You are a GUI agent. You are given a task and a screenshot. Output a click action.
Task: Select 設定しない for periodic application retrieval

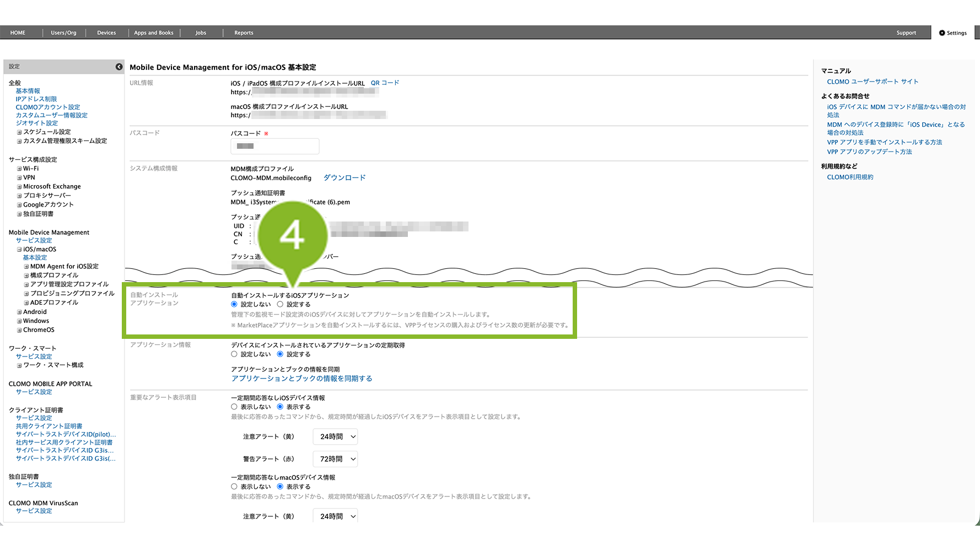point(234,354)
